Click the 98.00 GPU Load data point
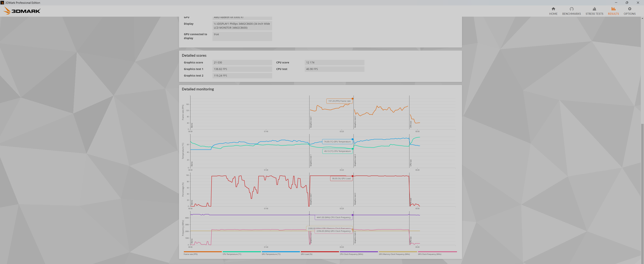This screenshot has height=264, width=644. [353, 176]
